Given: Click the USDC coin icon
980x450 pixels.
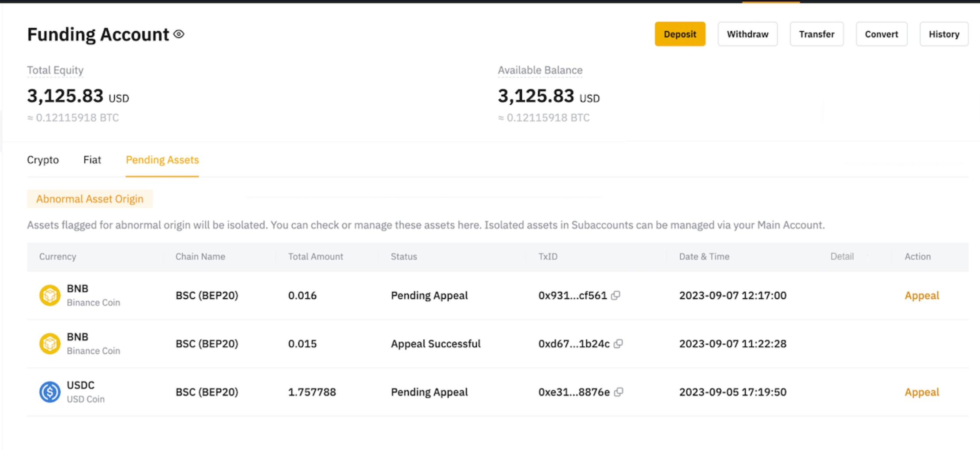Looking at the screenshot, I should point(50,392).
